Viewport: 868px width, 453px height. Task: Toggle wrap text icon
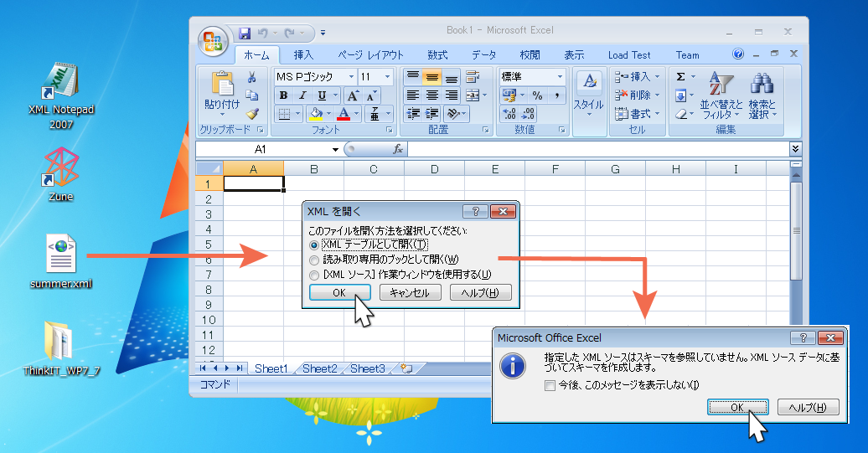473,76
